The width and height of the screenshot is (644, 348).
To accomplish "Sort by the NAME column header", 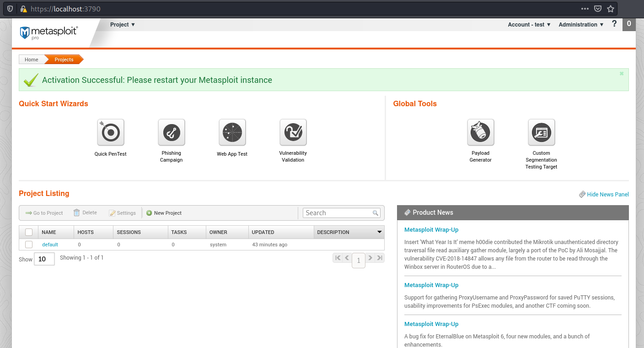I will tap(56, 232).
